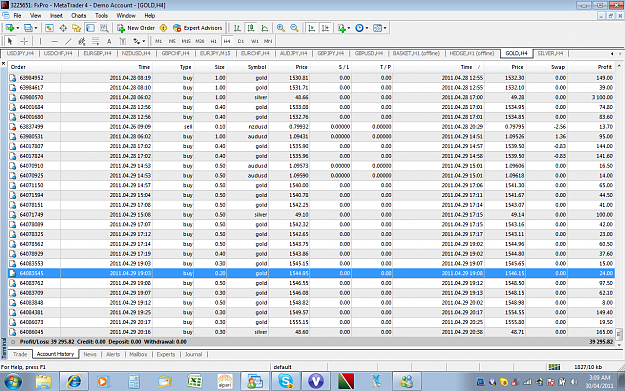Image resolution: width=625 pixels, height=391 pixels.
Task: Expand the Templates dropdown arrow
Action: pyautogui.click(x=385, y=28)
